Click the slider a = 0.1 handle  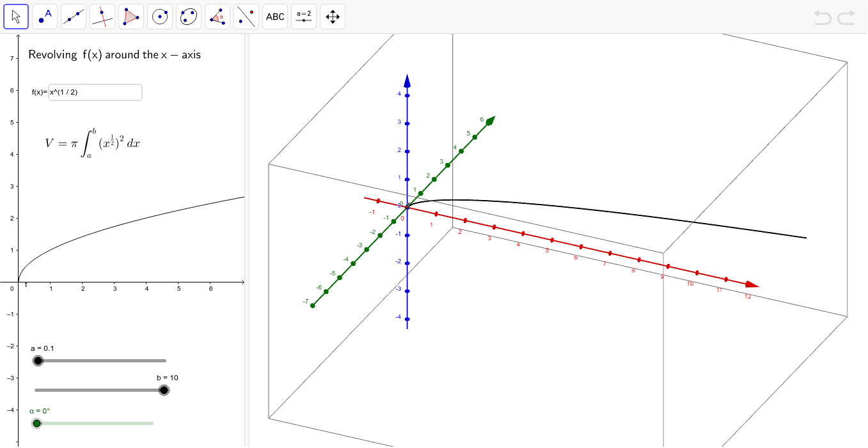pos(38,360)
